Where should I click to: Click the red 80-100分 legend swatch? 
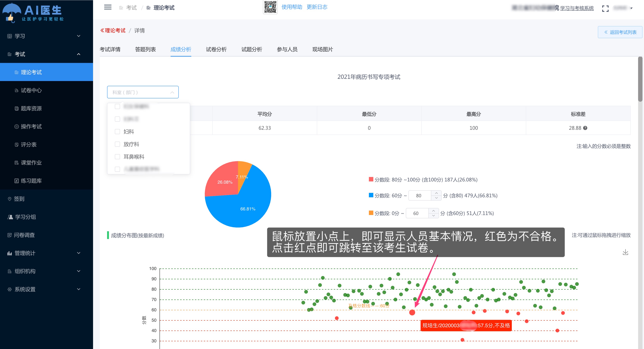[x=371, y=179]
